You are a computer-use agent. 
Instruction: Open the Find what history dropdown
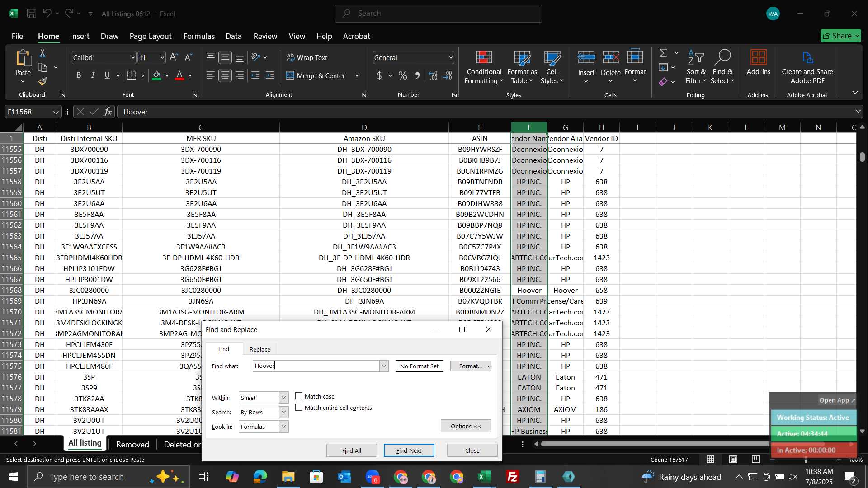click(x=384, y=366)
